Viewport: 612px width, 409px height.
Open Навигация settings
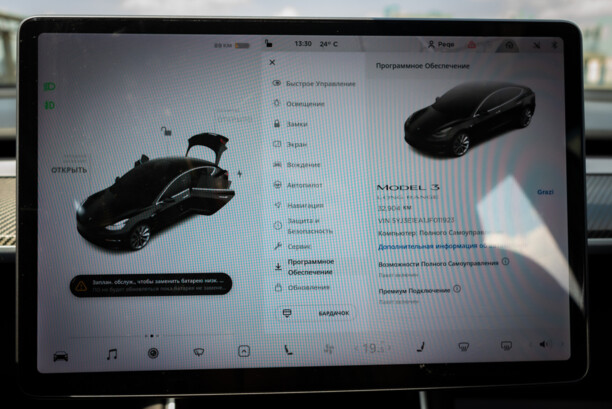[299, 205]
